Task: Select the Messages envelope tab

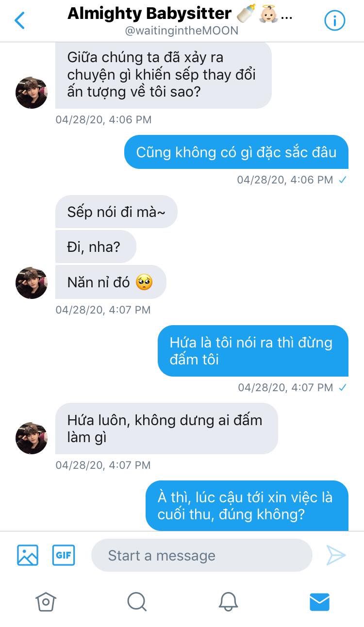Action: coord(319,602)
